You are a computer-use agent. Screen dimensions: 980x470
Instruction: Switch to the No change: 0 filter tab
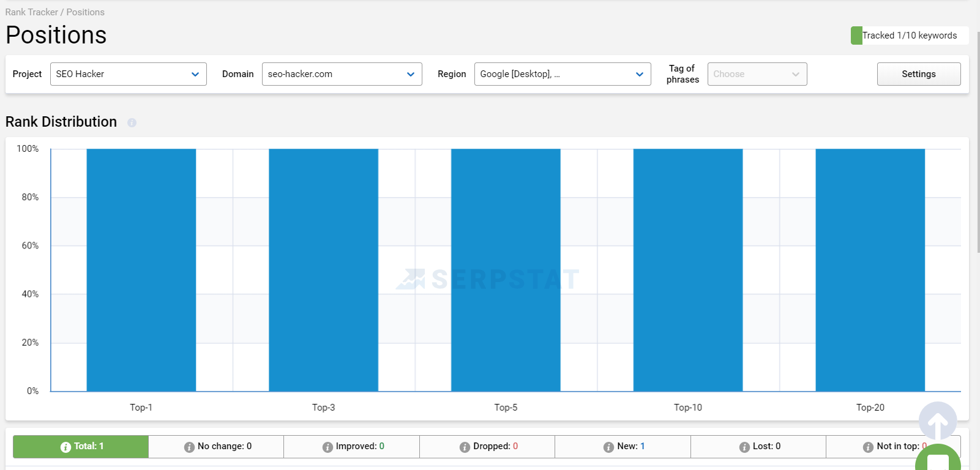pyautogui.click(x=216, y=447)
